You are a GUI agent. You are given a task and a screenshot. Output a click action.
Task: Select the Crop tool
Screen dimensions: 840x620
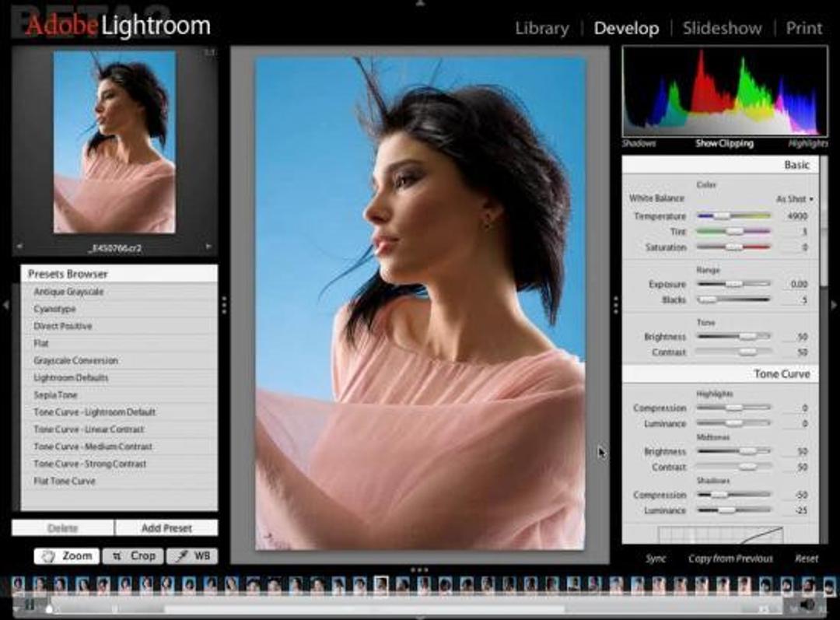point(132,555)
